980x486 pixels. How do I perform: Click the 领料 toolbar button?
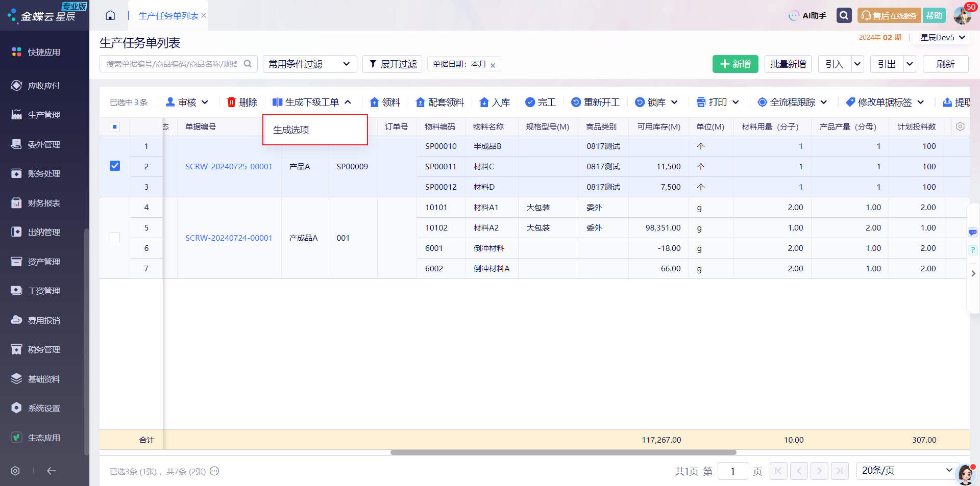coord(385,103)
